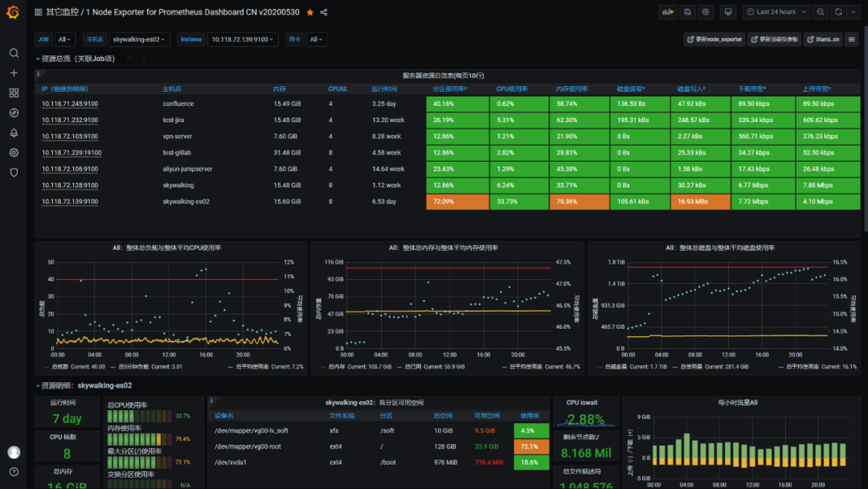Click the Create plus icon in sidebar
Image resolution: width=868 pixels, height=489 pixels.
[x=14, y=73]
